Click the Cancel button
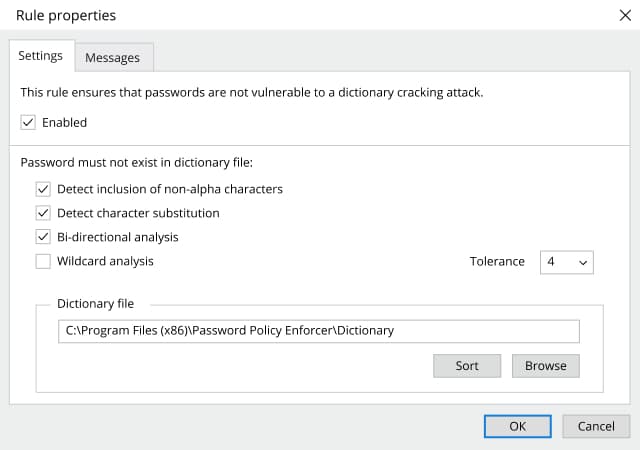The image size is (640, 450). point(596,426)
